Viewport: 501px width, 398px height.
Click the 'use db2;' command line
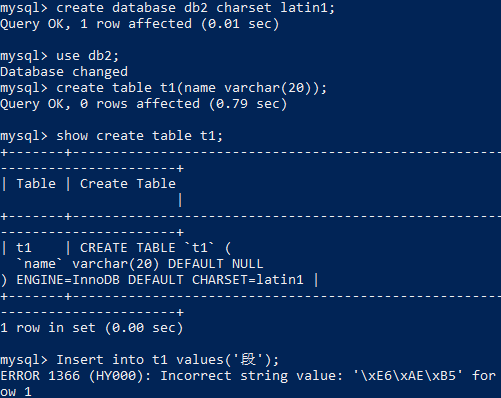[x=87, y=56]
